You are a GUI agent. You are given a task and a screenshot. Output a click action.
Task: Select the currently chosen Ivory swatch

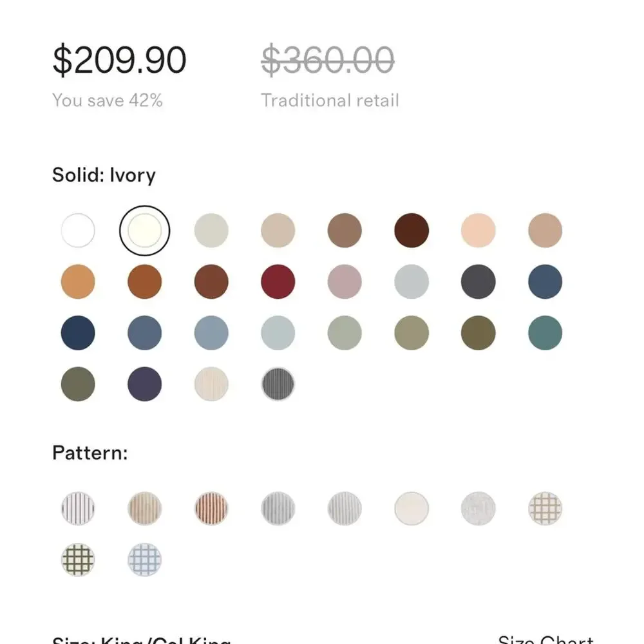pyautogui.click(x=144, y=231)
